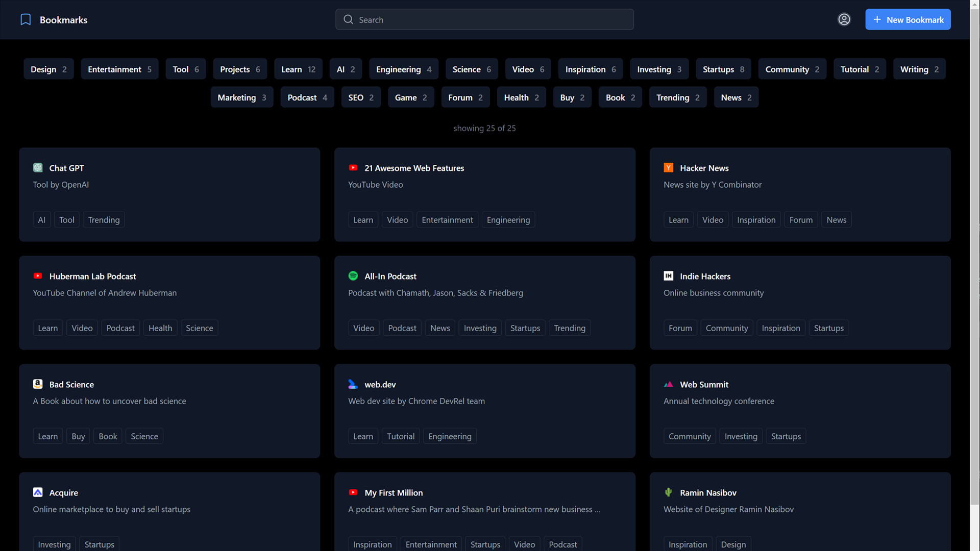Select the Video filter chip in tag bar
Screen dimensions: 980x551
[x=528, y=69]
